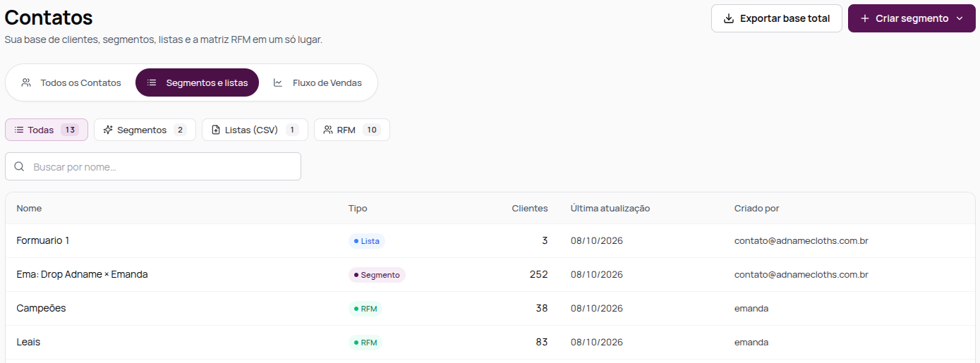Screen dimensions: 980x363
Task: Click the list icon on Segmentos e listas
Action: tap(152, 82)
